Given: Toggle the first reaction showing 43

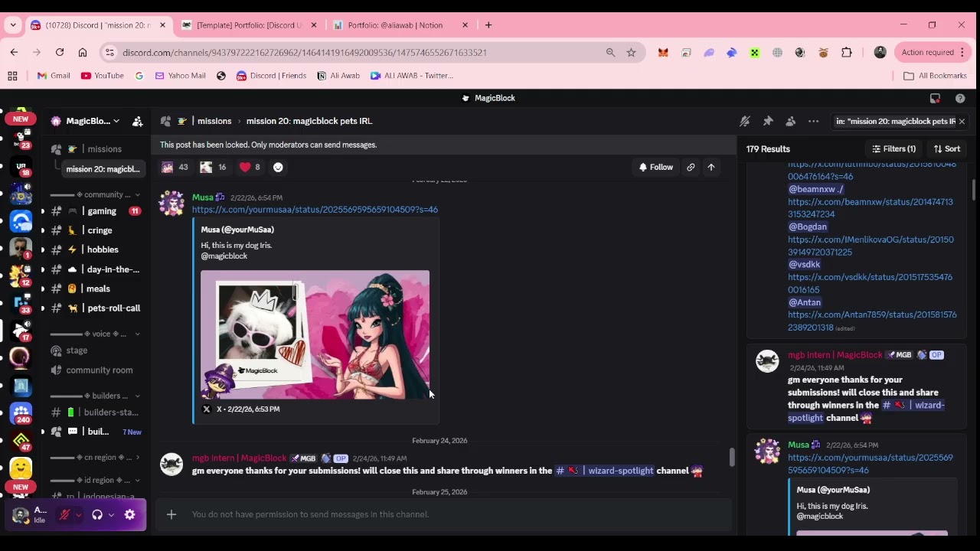Looking at the screenshot, I should point(175,167).
